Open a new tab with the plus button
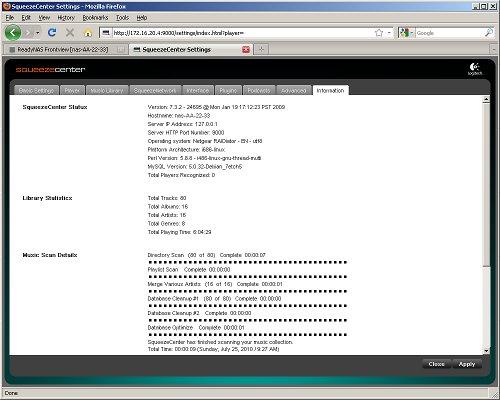The width and height of the screenshot is (500, 400). [x=261, y=49]
